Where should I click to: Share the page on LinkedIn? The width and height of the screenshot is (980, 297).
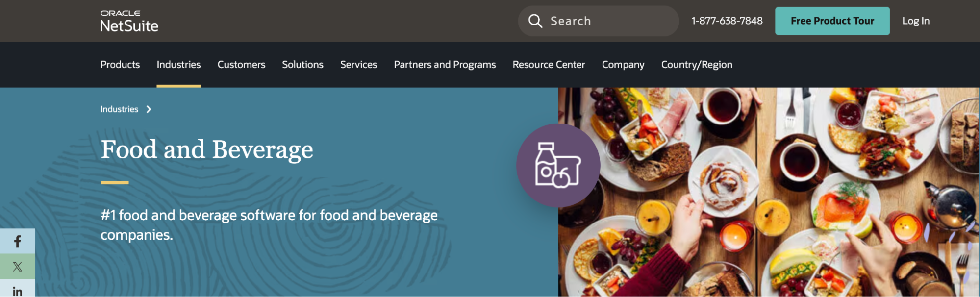tap(18, 290)
